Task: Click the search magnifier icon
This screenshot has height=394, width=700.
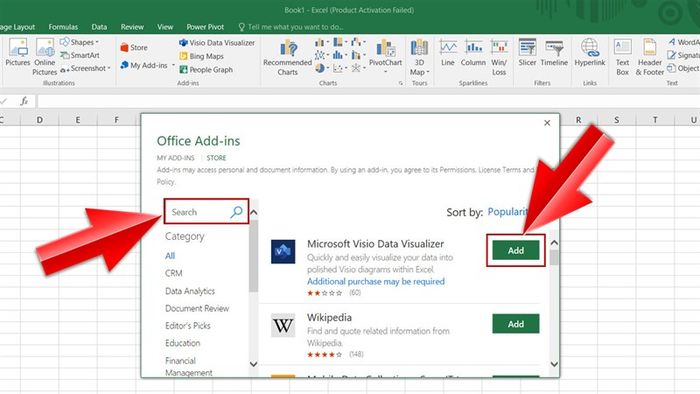Action: point(236,212)
